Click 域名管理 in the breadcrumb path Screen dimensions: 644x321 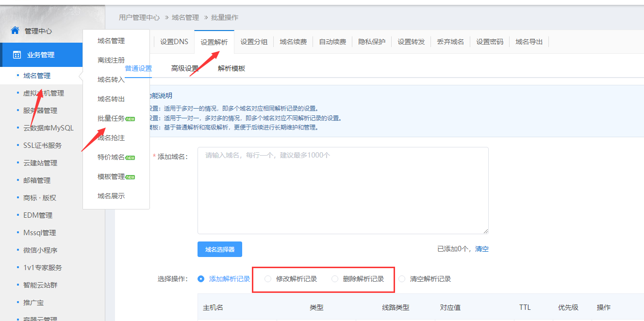[185, 17]
